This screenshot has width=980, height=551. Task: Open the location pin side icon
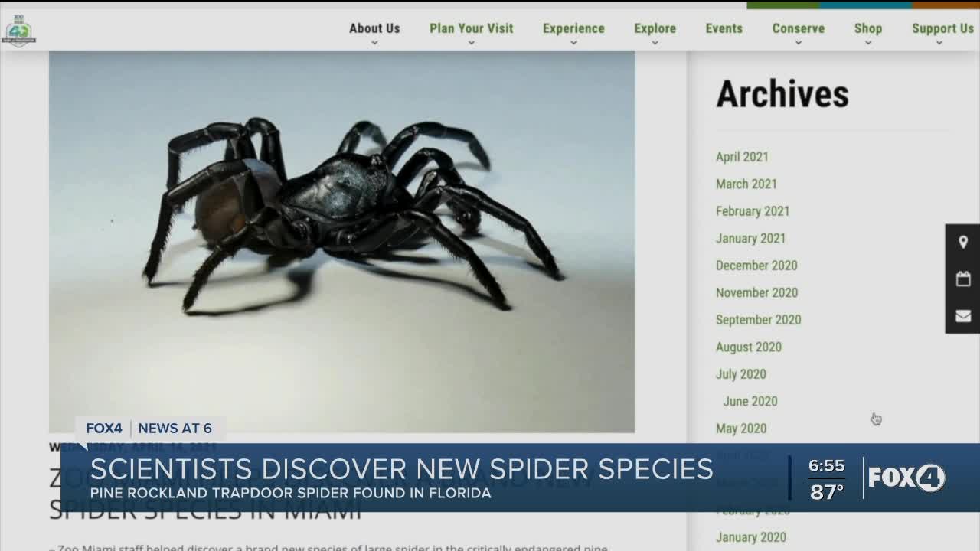tap(963, 243)
